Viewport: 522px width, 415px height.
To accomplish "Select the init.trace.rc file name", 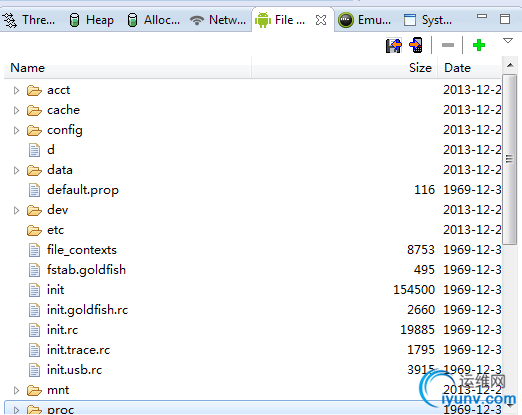I will [x=78, y=350].
